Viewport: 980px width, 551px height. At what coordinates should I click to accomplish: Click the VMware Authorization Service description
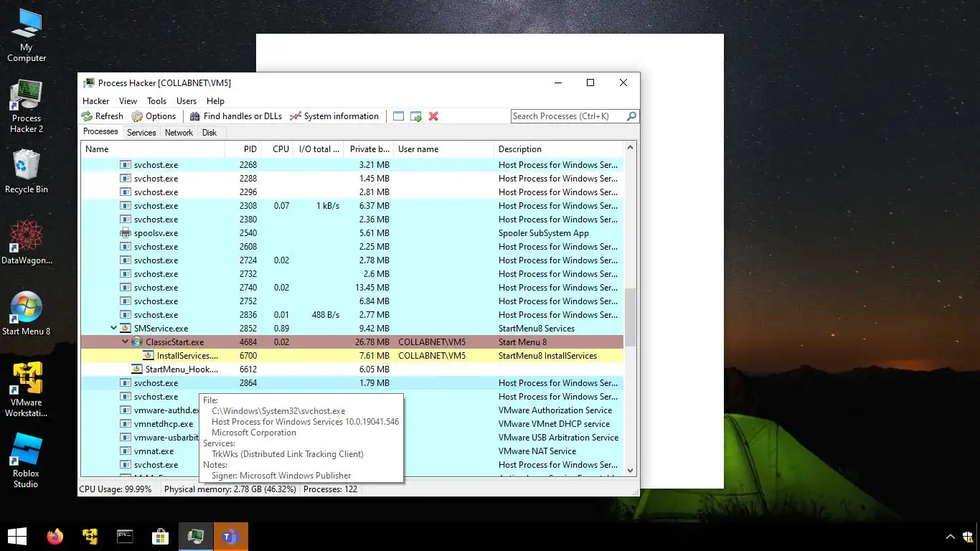(x=555, y=410)
